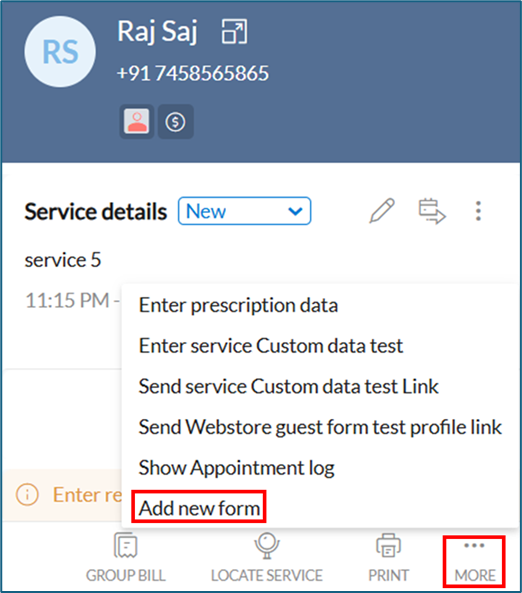Select Show Appointment log
Viewport: 522px width, 593px height.
236,468
